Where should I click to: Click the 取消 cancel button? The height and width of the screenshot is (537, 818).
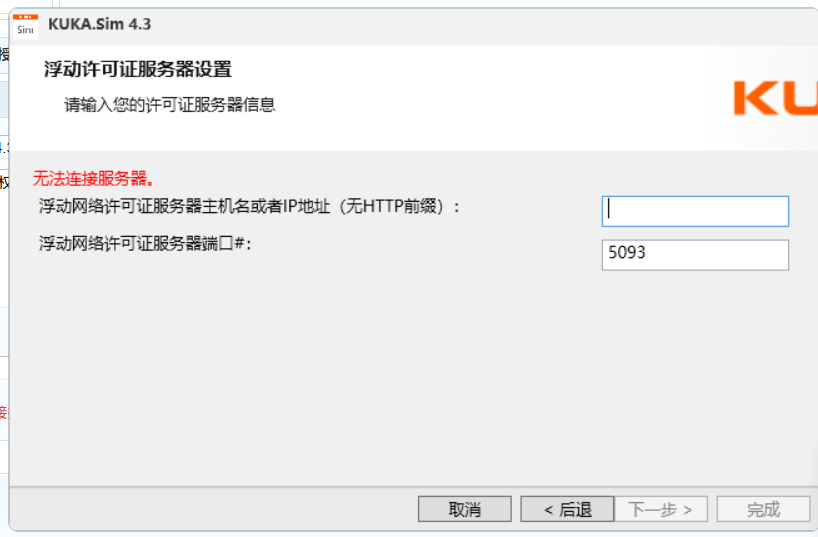pyautogui.click(x=464, y=509)
